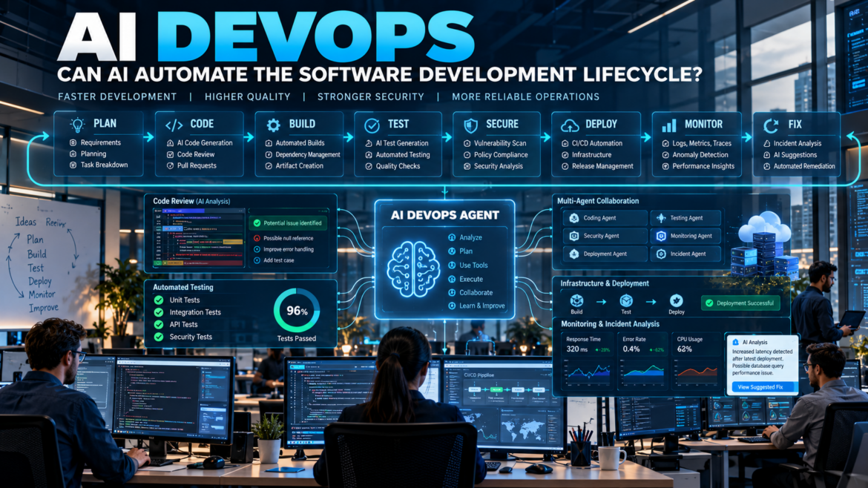Select the Monitoring Agent tile
Image resolution: width=868 pixels, height=488 pixels.
[x=685, y=236]
